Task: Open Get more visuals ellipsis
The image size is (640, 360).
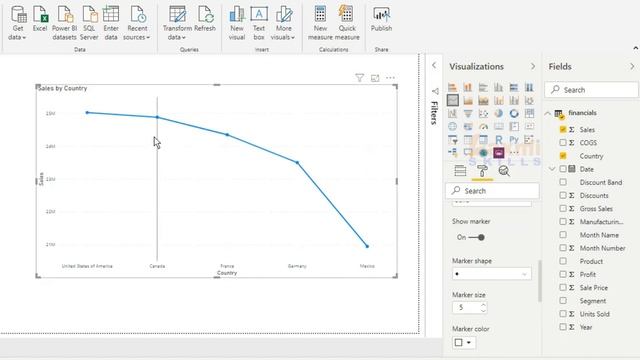Action: 514,153
